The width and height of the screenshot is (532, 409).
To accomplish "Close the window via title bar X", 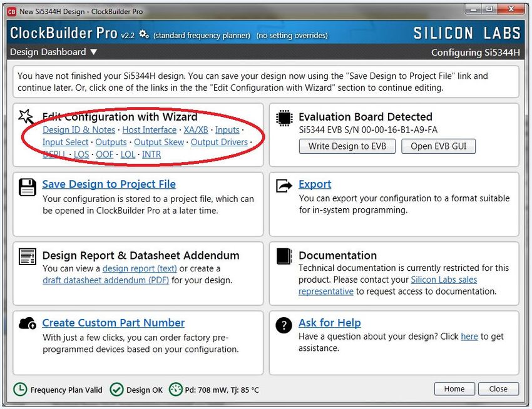I will click(511, 9).
